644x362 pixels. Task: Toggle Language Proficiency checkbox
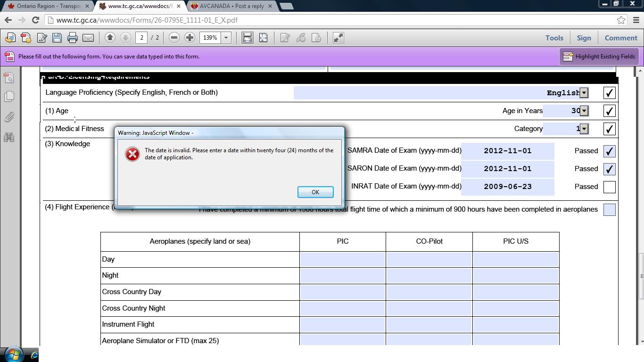click(609, 93)
